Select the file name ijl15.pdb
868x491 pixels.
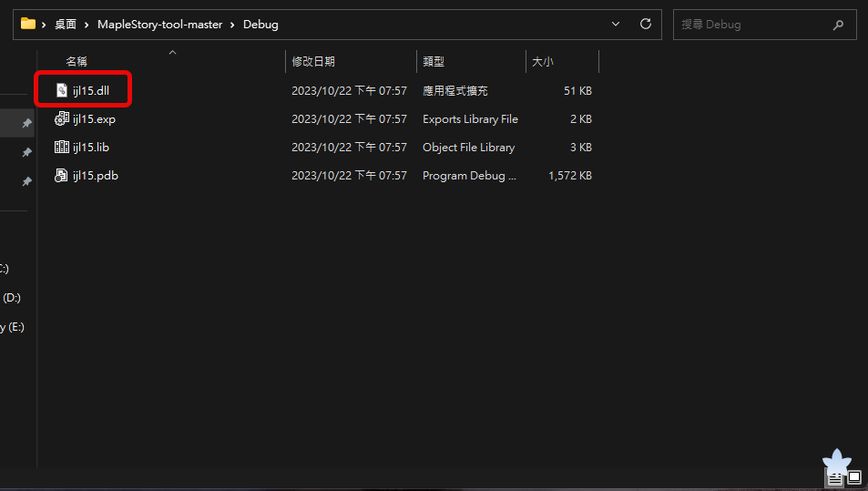pyautogui.click(x=96, y=175)
